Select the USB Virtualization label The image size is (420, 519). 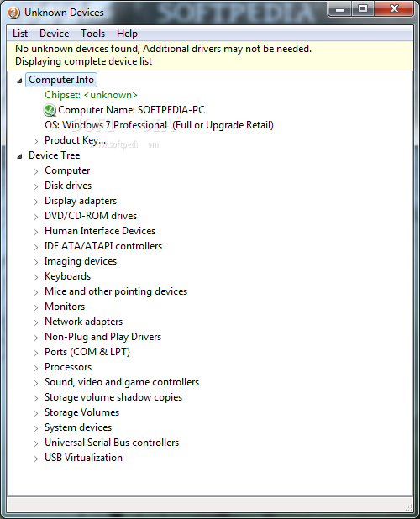tap(83, 458)
